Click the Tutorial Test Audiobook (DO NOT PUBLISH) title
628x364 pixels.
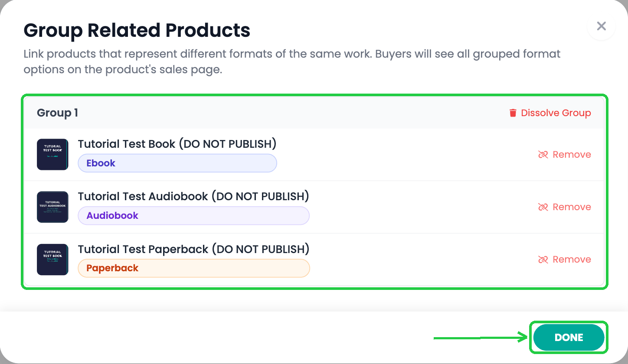point(193,196)
